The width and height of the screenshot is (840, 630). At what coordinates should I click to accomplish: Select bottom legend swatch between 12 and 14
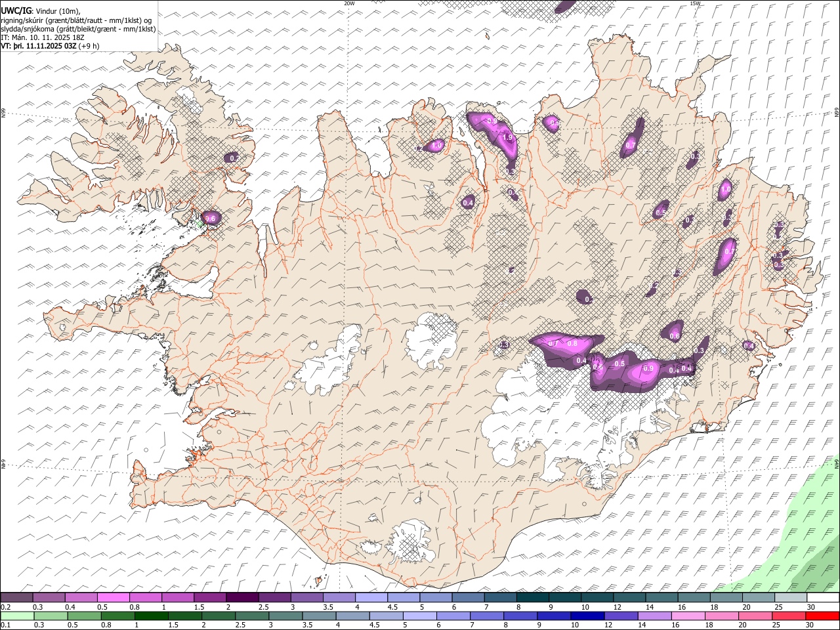click(621, 616)
